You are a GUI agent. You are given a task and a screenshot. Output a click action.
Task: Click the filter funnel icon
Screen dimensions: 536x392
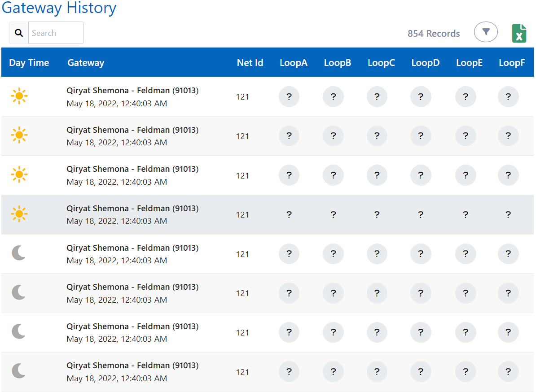pyautogui.click(x=486, y=31)
